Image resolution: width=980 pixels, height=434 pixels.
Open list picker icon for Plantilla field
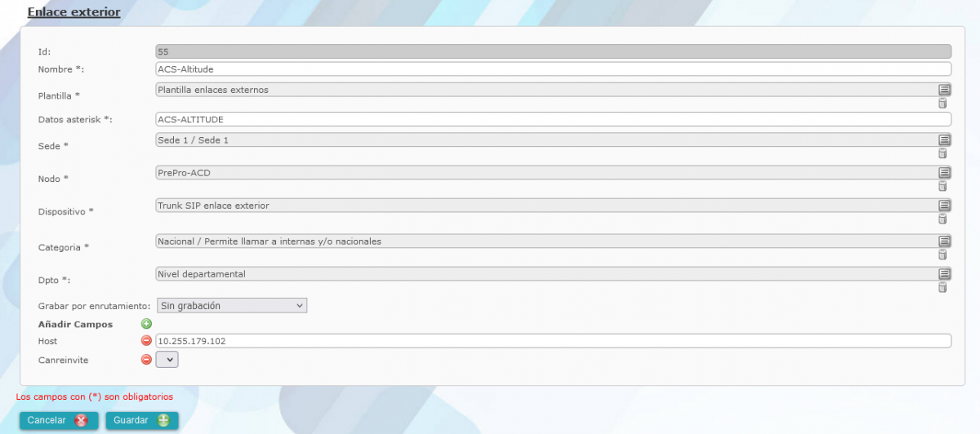pyautogui.click(x=944, y=89)
